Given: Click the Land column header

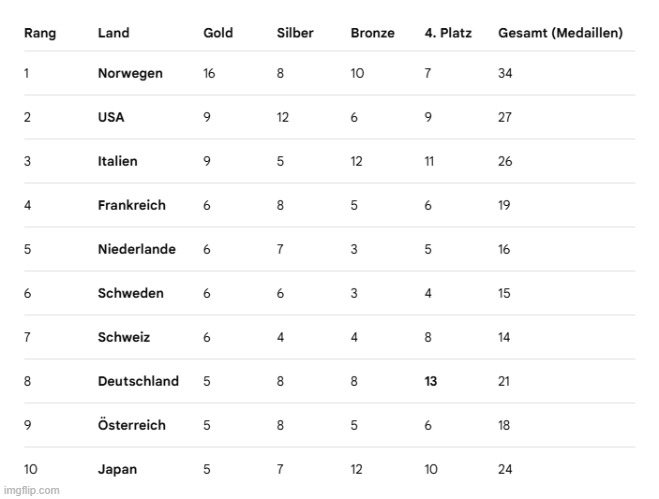Looking at the screenshot, I should pyautogui.click(x=113, y=33).
